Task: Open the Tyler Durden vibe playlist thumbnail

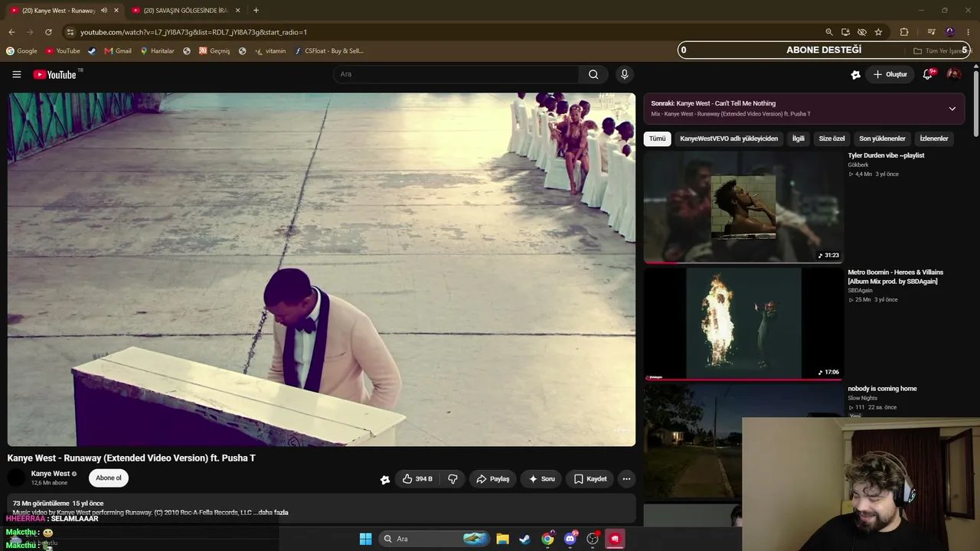Action: click(x=743, y=207)
